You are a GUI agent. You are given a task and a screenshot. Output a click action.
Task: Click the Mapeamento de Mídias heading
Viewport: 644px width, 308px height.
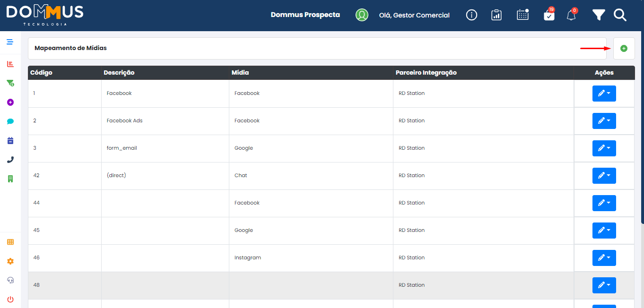(71, 48)
